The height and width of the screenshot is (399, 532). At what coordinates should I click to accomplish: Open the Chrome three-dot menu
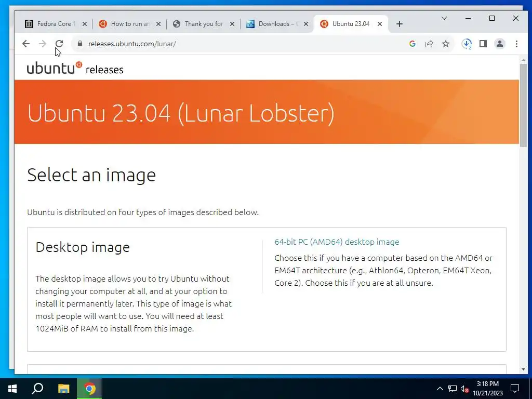pyautogui.click(x=516, y=44)
